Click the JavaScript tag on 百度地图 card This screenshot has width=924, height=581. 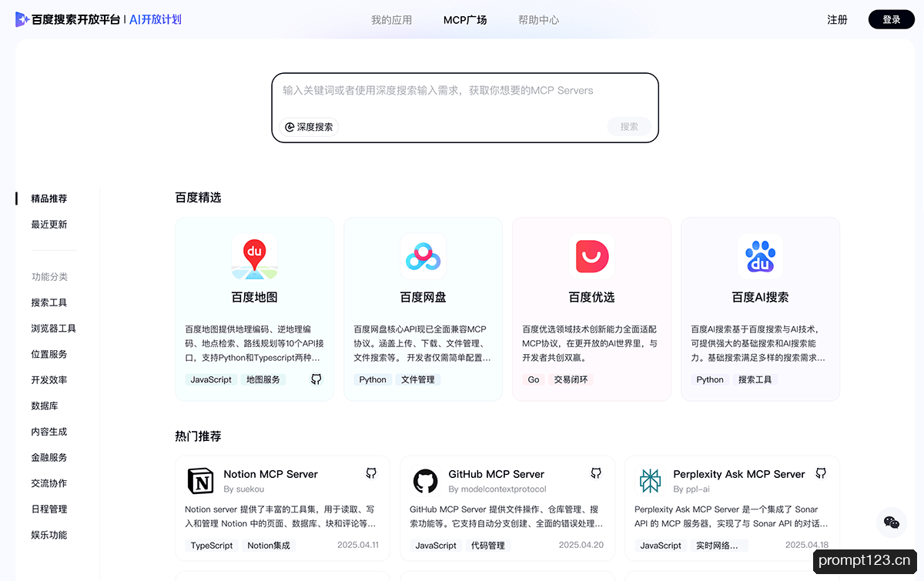(x=211, y=379)
